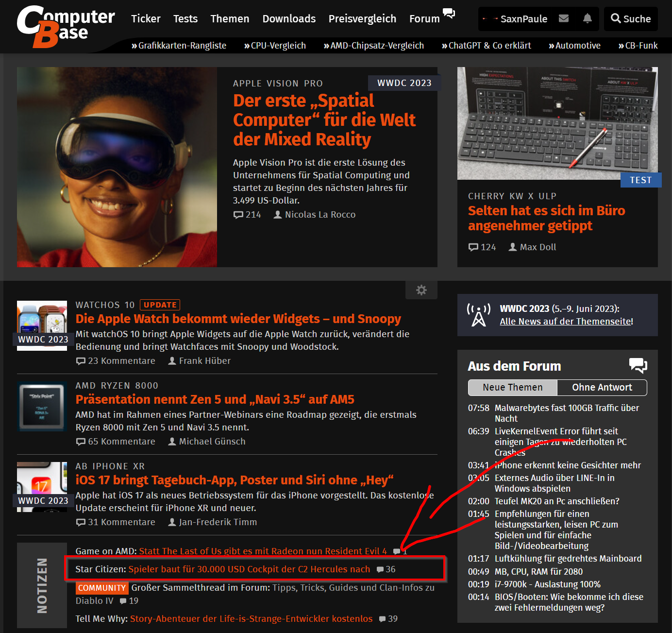Image resolution: width=672 pixels, height=633 pixels.
Task: Open forum thread i7-9700k - Auslastung 100%
Action: (x=548, y=584)
